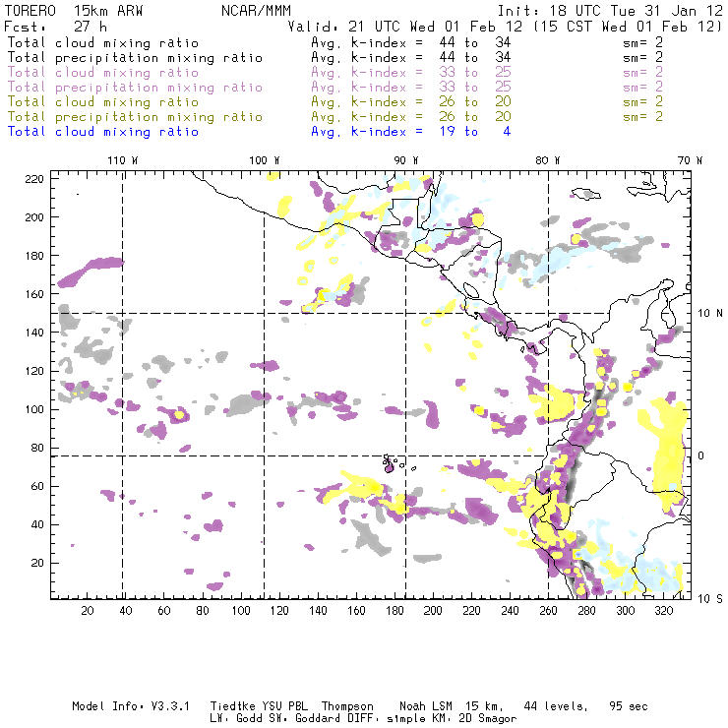The height and width of the screenshot is (728, 728).
Task: Select the purple 'Total cloud mixing ratio' legend line
Action: pos(103,73)
